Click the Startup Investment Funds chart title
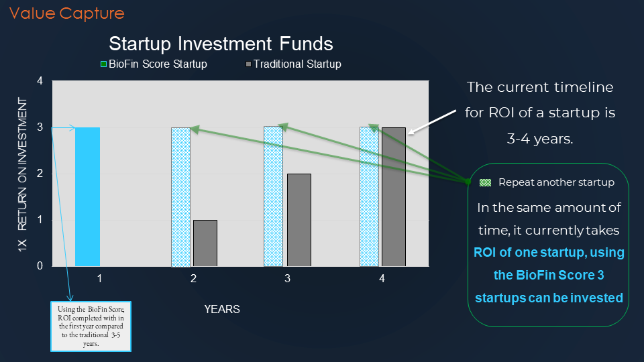This screenshot has width=644, height=362. click(221, 44)
